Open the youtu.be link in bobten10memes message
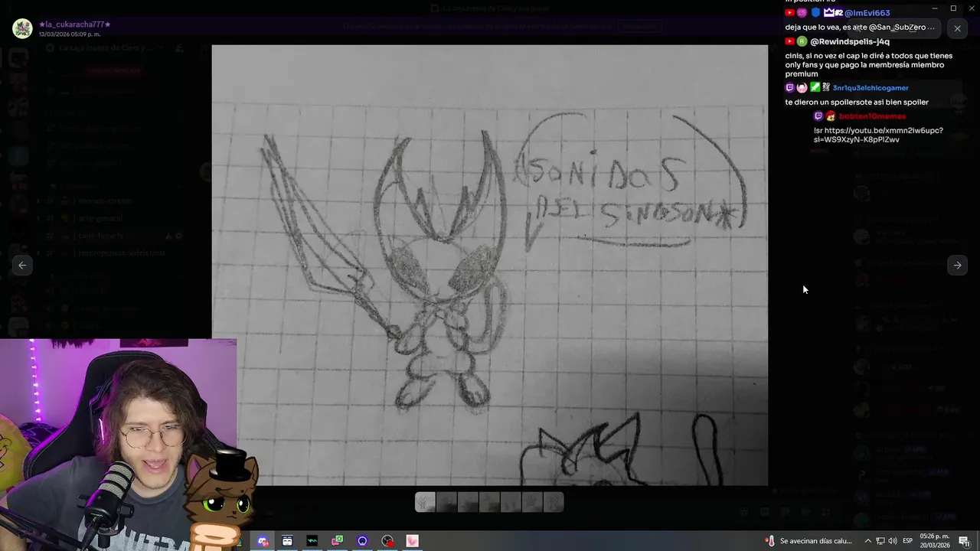 tap(878, 135)
